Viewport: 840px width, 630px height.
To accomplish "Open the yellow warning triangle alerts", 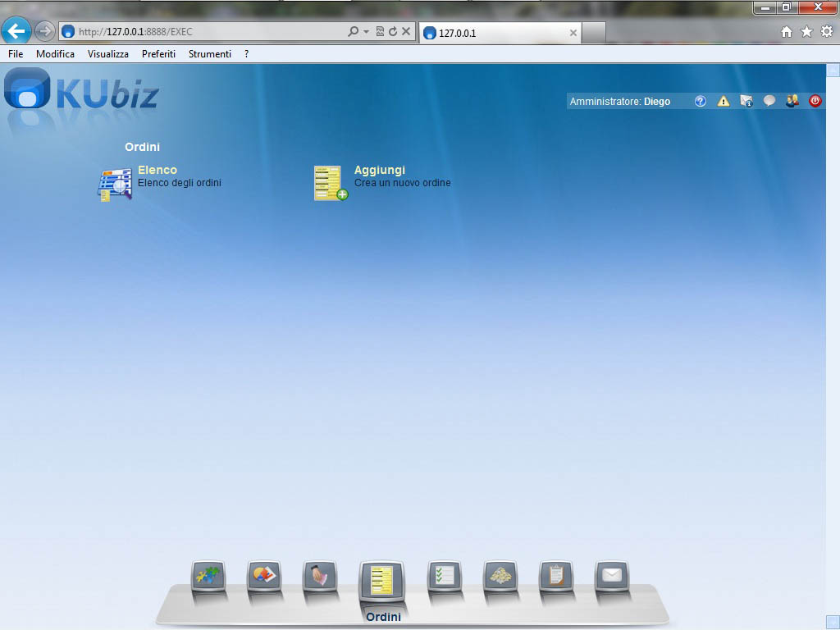I will [x=724, y=102].
